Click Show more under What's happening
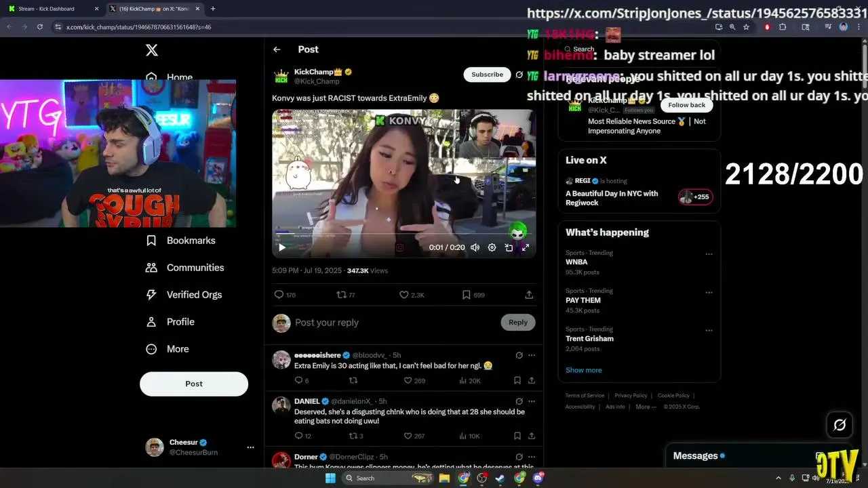The height and width of the screenshot is (488, 868). tap(584, 370)
